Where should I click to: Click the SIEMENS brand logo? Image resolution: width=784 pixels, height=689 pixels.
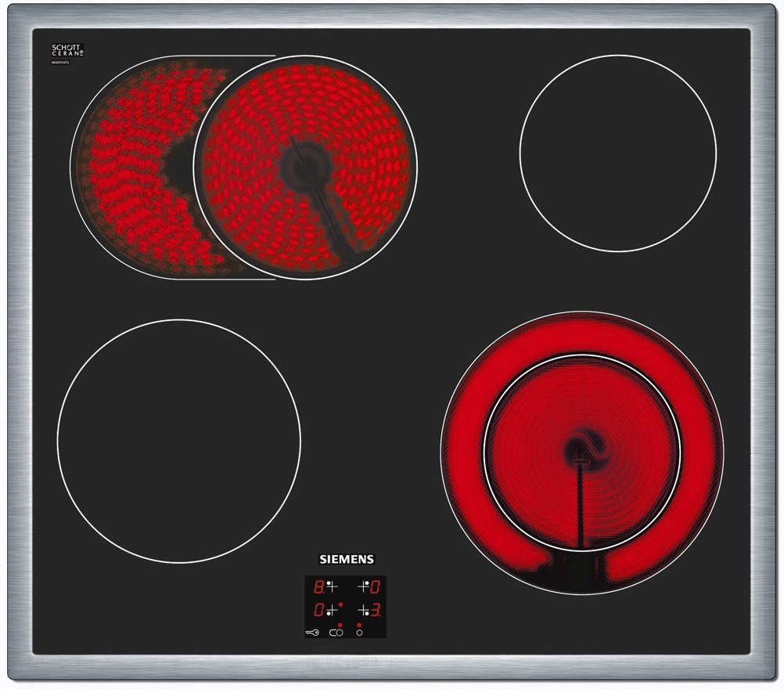[347, 559]
